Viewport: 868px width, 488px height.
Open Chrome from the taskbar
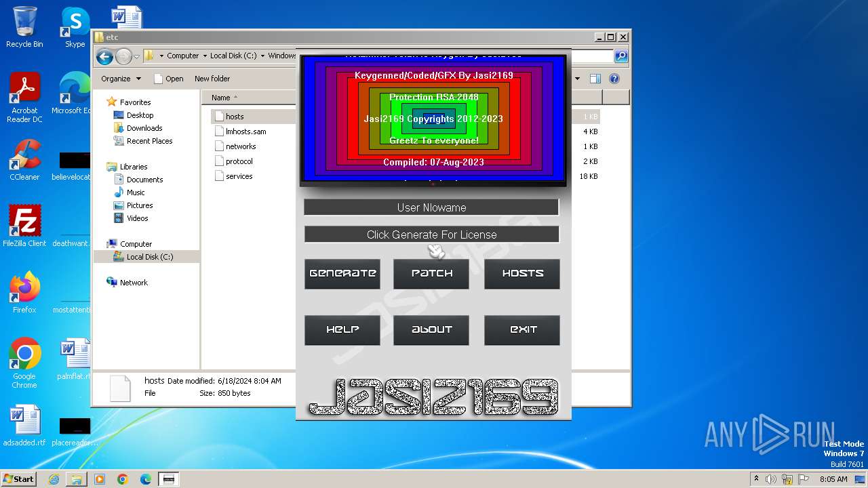[123, 479]
